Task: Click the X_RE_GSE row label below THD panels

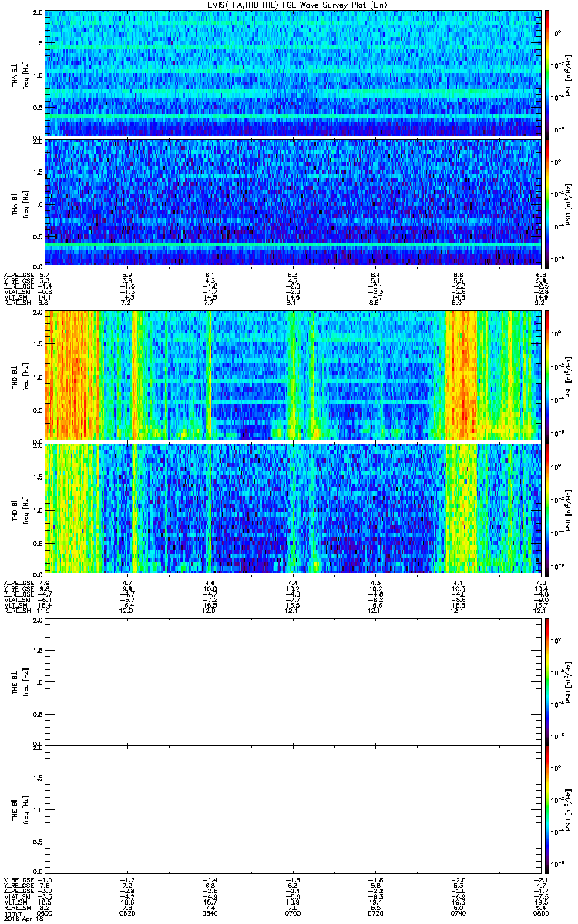Action: pos(17,582)
